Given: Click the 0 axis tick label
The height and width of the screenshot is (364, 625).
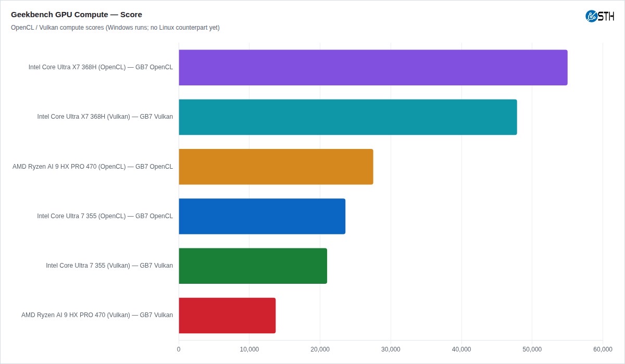Looking at the screenshot, I should [x=179, y=349].
